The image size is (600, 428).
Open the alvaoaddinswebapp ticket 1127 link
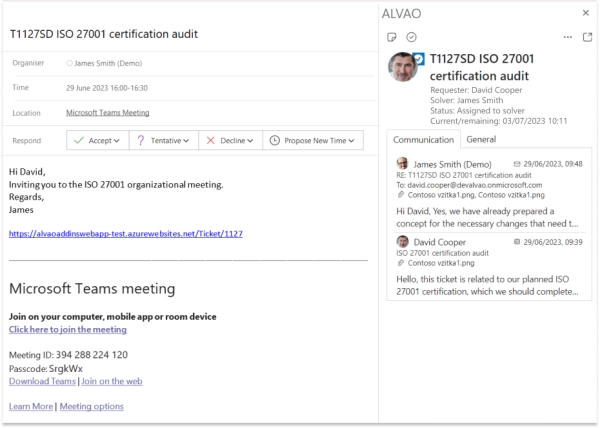(126, 234)
